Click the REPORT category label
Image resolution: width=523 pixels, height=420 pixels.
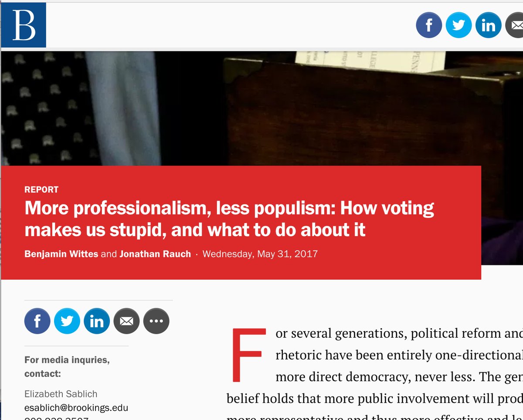point(41,190)
